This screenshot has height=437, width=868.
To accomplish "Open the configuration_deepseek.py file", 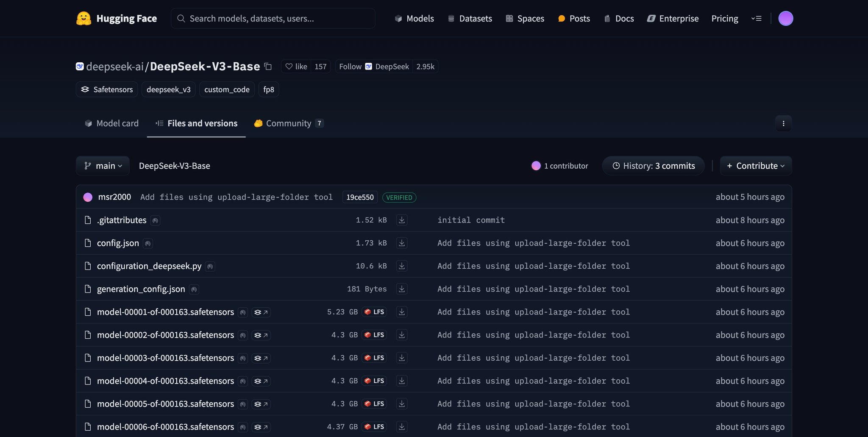I will click(x=149, y=266).
